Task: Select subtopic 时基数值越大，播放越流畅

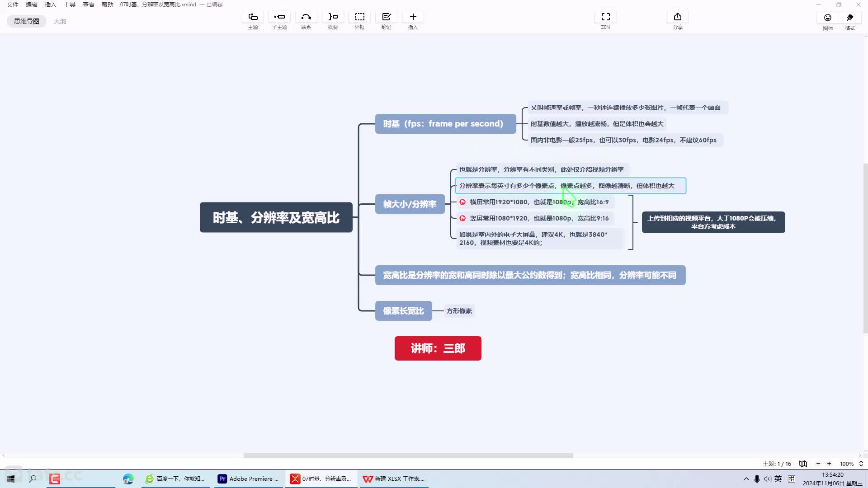Action: click(597, 124)
